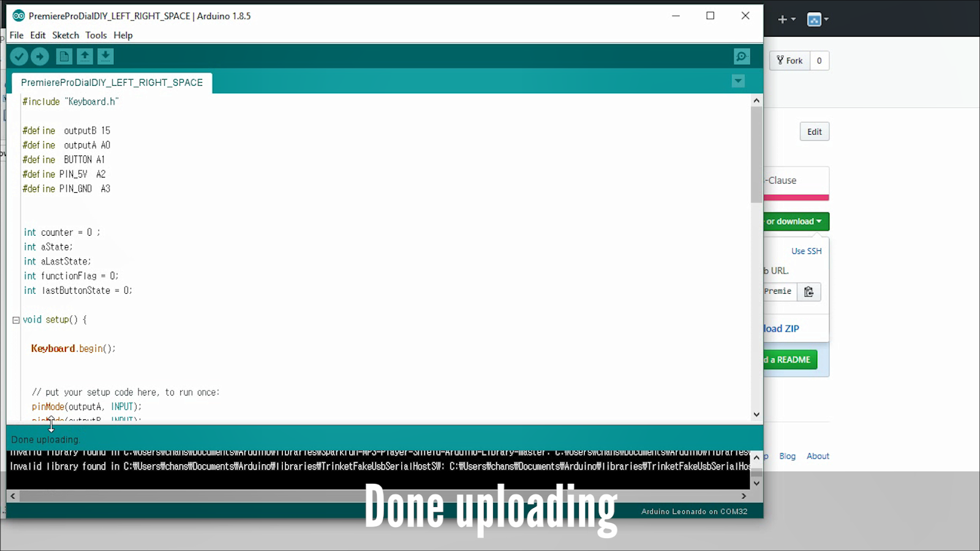Screen dimensions: 980x551
Task: Click the '#define PIN_GND A3' line
Action: (66, 189)
